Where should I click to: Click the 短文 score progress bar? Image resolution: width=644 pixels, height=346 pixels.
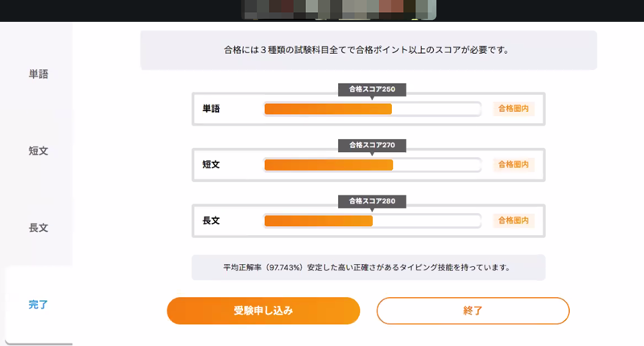tap(372, 164)
